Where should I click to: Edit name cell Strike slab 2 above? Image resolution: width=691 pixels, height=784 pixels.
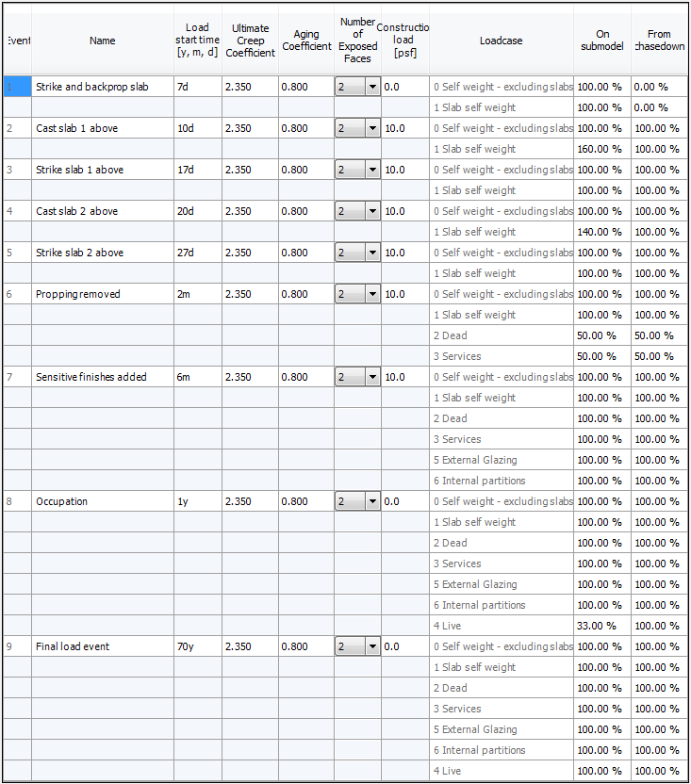click(103, 253)
